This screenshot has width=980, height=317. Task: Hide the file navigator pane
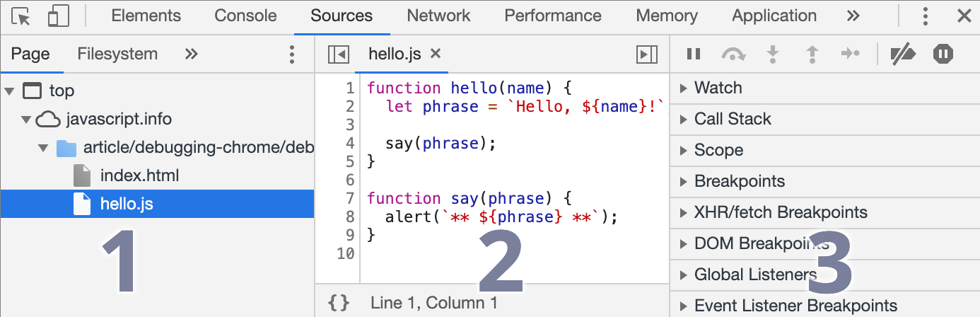pos(339,54)
